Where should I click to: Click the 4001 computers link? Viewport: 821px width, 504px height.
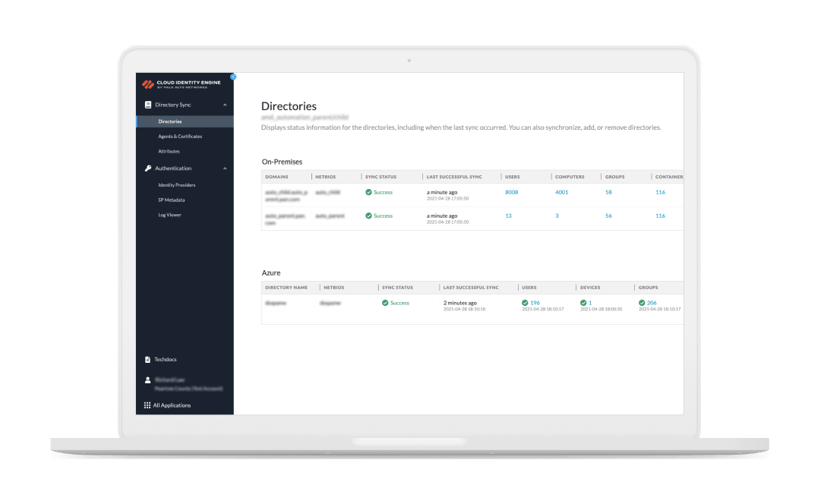[561, 192]
